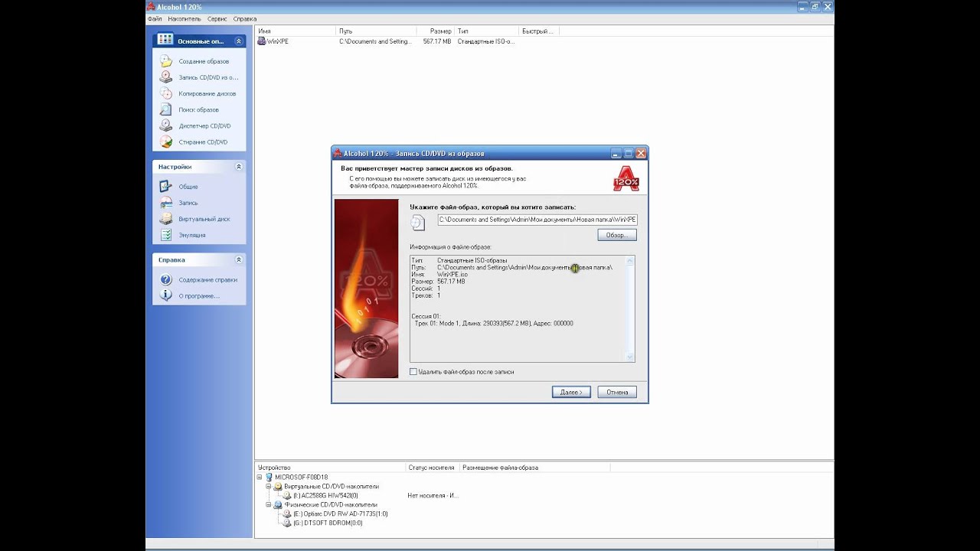The height and width of the screenshot is (551, 980).
Task: Click the Статус носителя column header
Action: [x=432, y=468]
